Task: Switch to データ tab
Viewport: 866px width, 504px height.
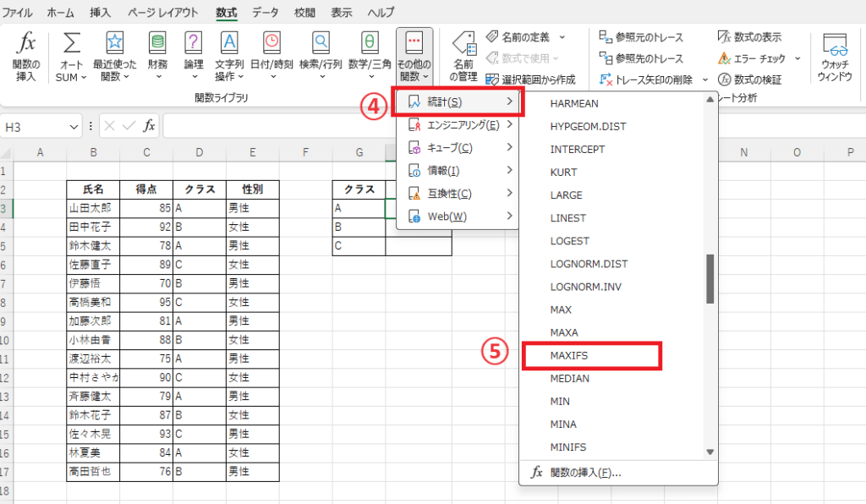Action: click(266, 12)
